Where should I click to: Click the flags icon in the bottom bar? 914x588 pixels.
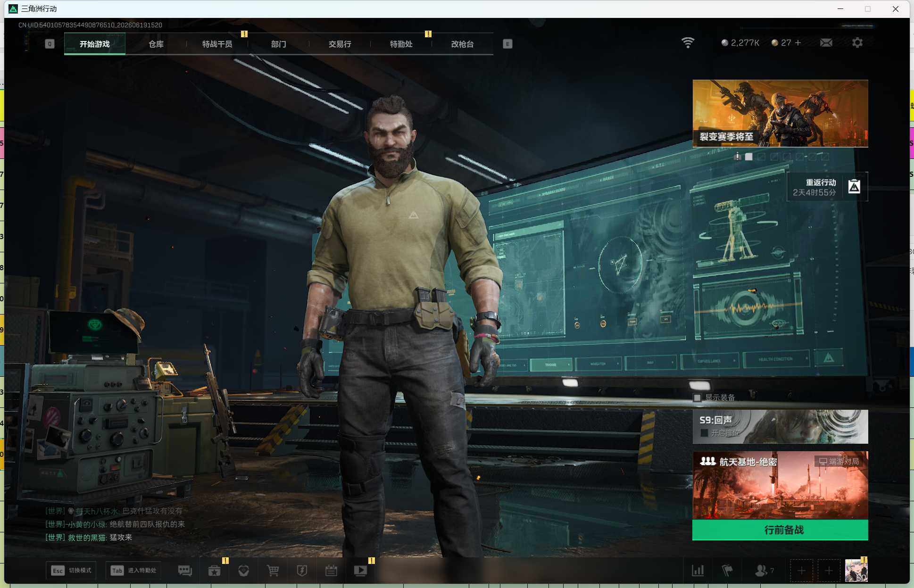(x=727, y=571)
